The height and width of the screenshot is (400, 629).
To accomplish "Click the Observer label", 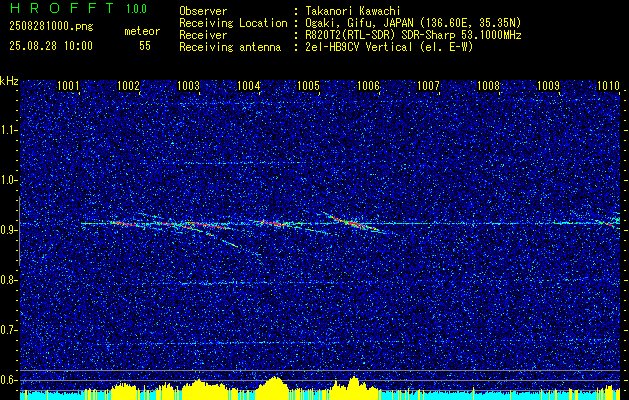I will [x=203, y=11].
